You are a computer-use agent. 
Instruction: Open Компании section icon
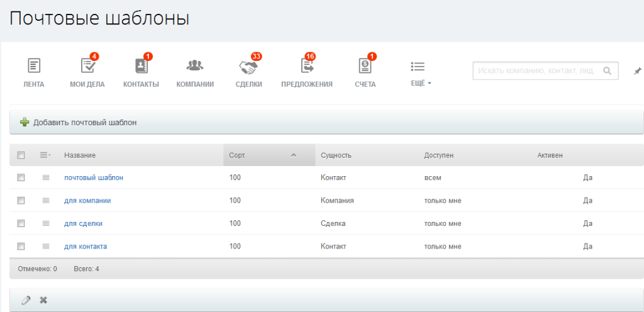click(195, 65)
